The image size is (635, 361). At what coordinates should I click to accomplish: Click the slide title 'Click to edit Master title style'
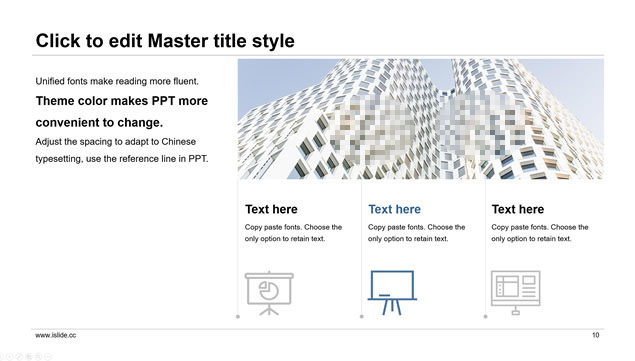165,41
